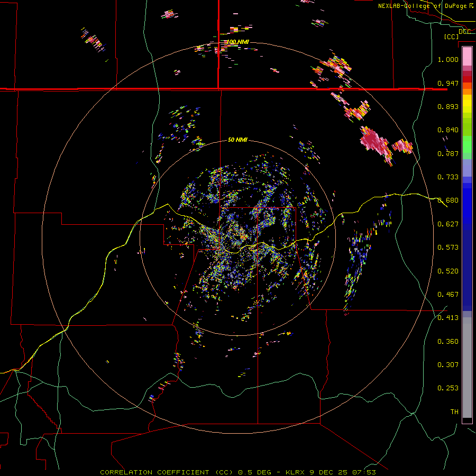This screenshot has height=476, width=476.
Task: Click the 0.733 color scale value
Action: [448, 177]
